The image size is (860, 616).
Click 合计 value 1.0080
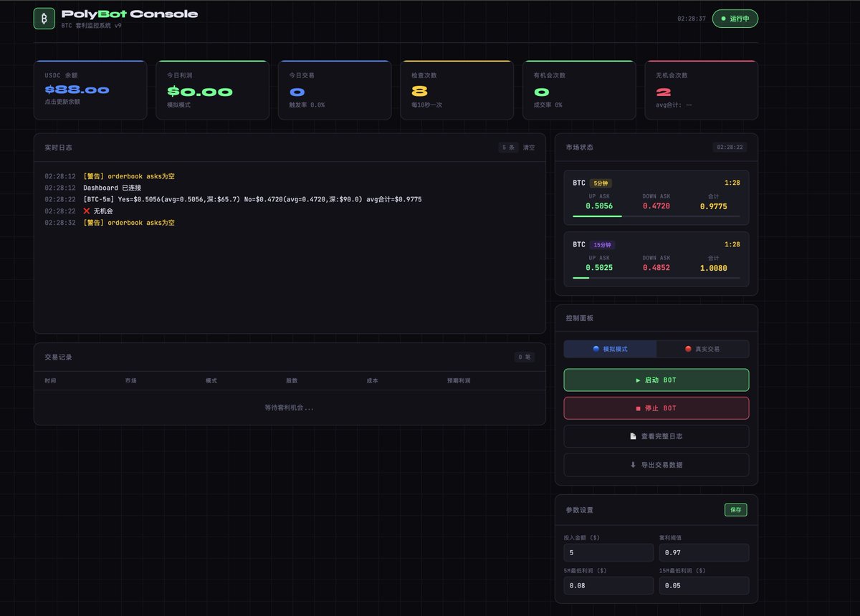tap(714, 268)
